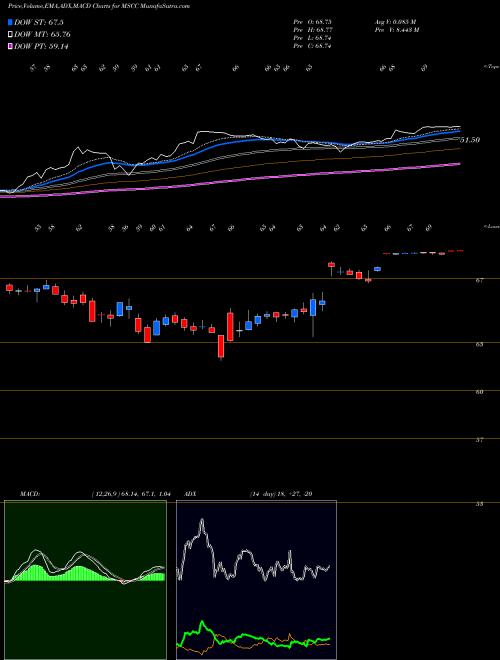Click the 'Pre H: 68.77' value
The image size is (500, 660).
point(312,30)
